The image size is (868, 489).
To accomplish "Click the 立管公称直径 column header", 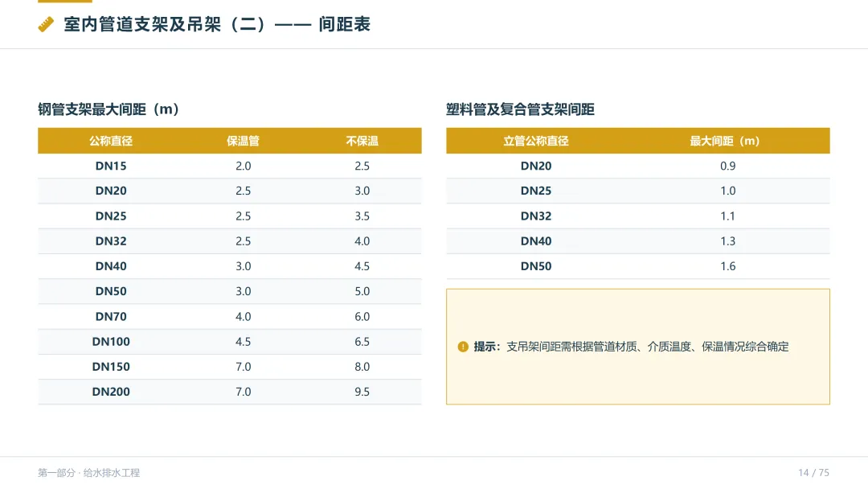I will pyautogui.click(x=536, y=142).
